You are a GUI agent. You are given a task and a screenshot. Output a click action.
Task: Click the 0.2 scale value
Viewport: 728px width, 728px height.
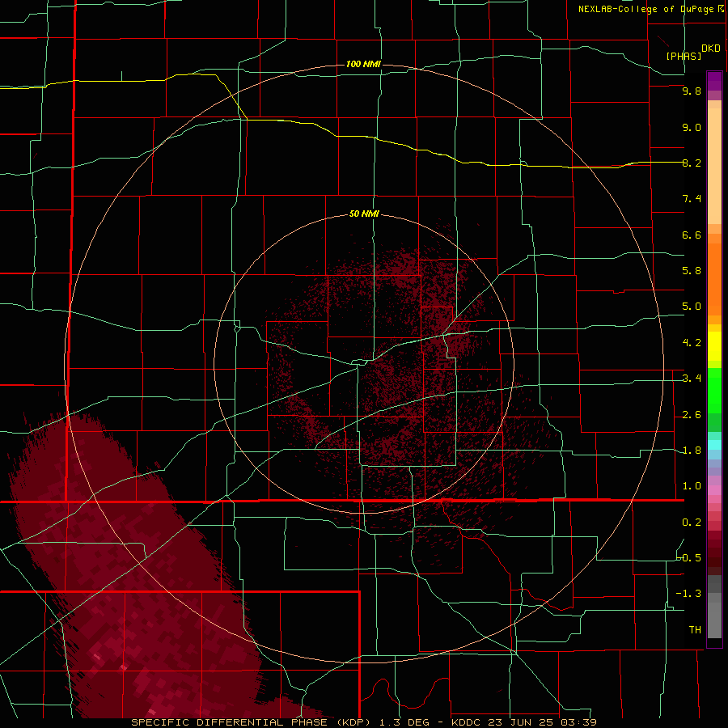(692, 523)
